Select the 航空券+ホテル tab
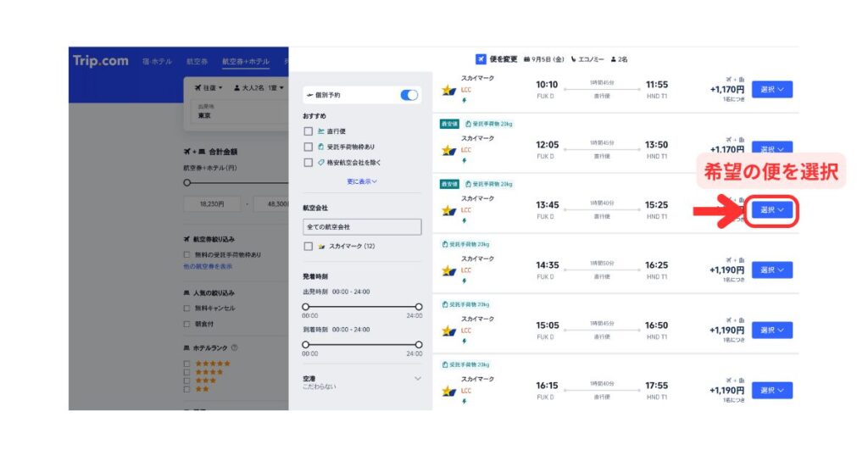 click(x=246, y=61)
